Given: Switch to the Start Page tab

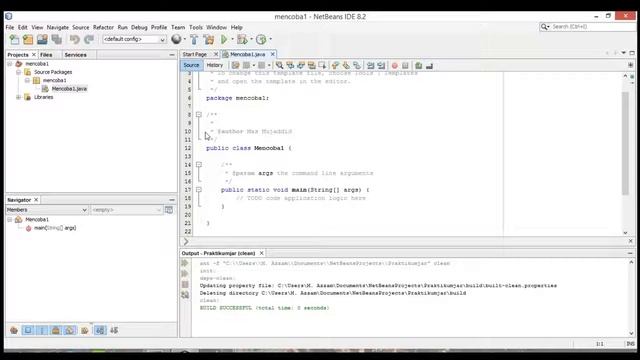Looking at the screenshot, I should pyautogui.click(x=195, y=54).
